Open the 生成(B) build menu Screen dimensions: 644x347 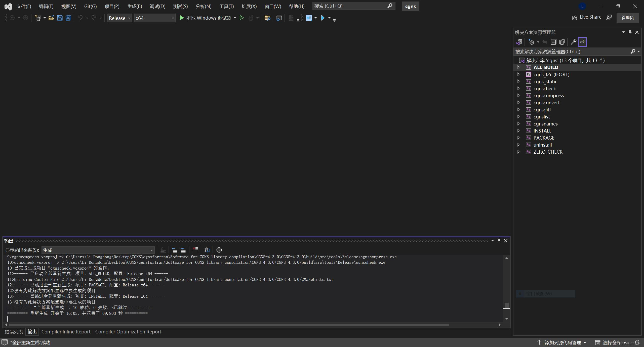point(134,6)
